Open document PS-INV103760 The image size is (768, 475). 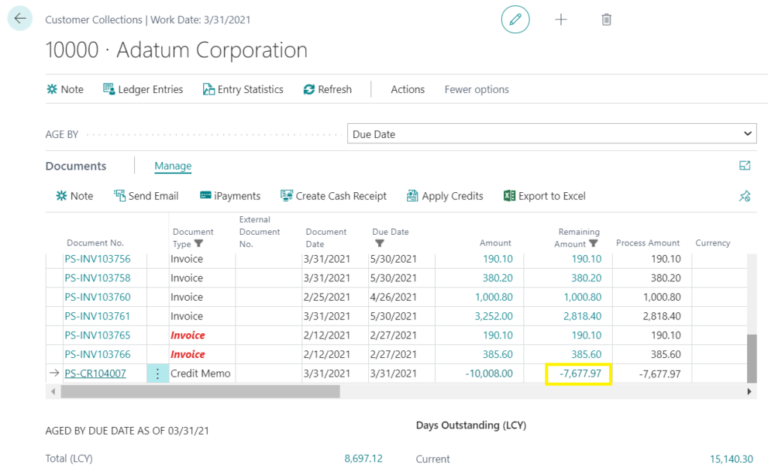click(x=97, y=297)
